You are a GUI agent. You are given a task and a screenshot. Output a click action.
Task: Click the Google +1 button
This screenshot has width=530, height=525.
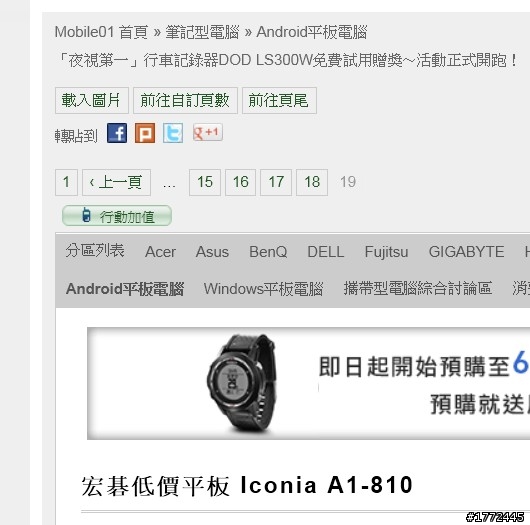coord(208,132)
